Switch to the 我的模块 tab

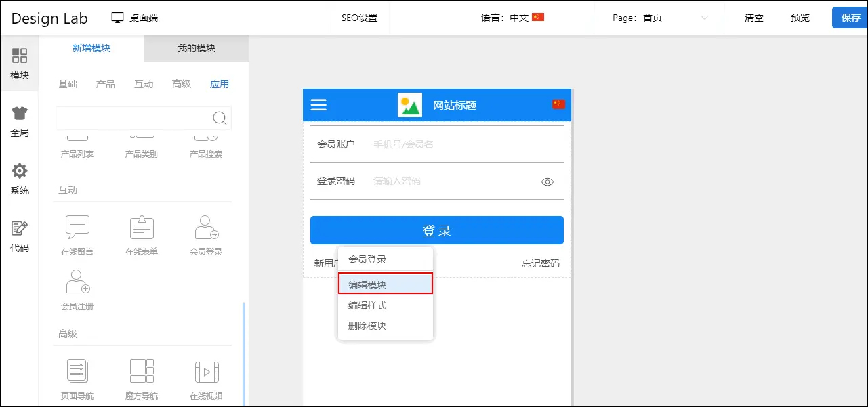196,48
